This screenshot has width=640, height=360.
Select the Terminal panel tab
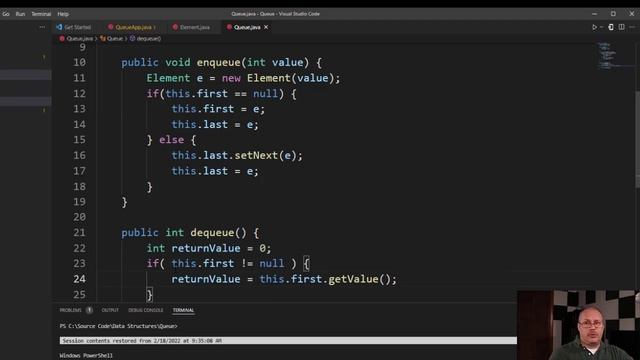183,310
